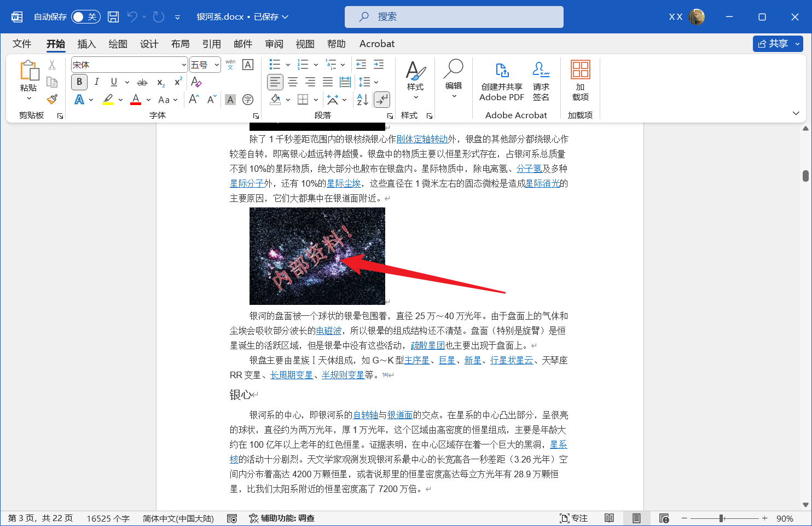This screenshot has height=526, width=812.
Task: Open the Add-ins (加载项) button
Action: (580, 81)
